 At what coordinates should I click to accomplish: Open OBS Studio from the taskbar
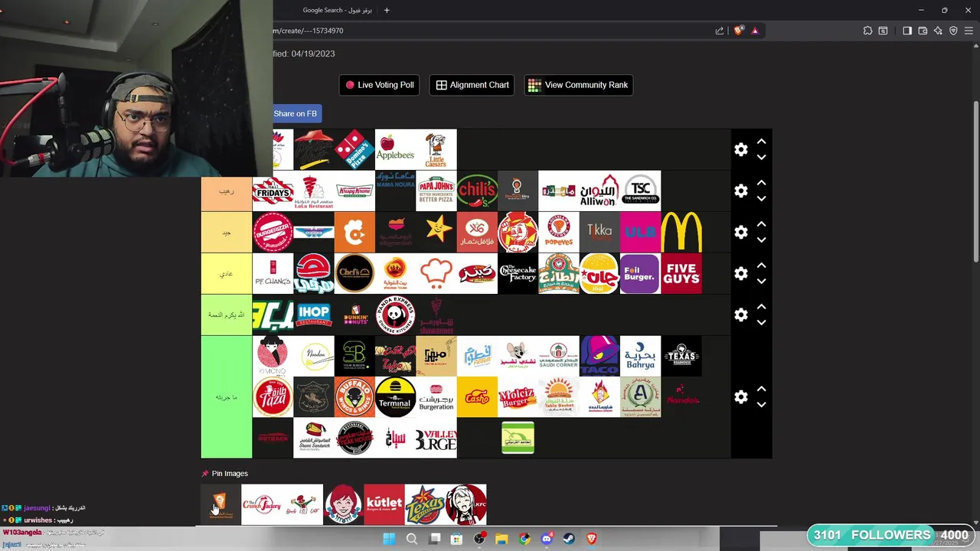click(x=479, y=539)
